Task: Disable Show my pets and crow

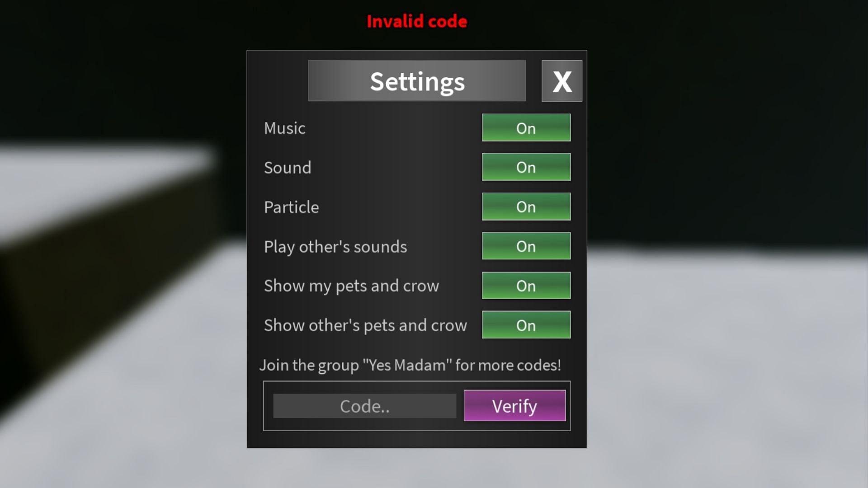Action: pos(526,286)
